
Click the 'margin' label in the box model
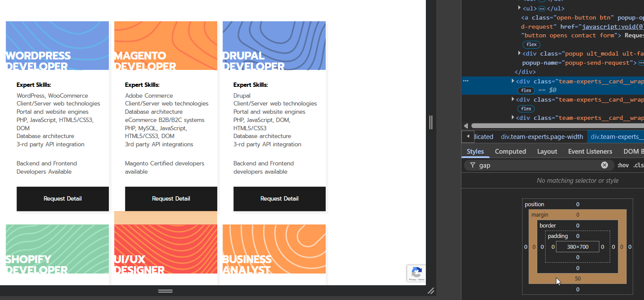click(540, 214)
